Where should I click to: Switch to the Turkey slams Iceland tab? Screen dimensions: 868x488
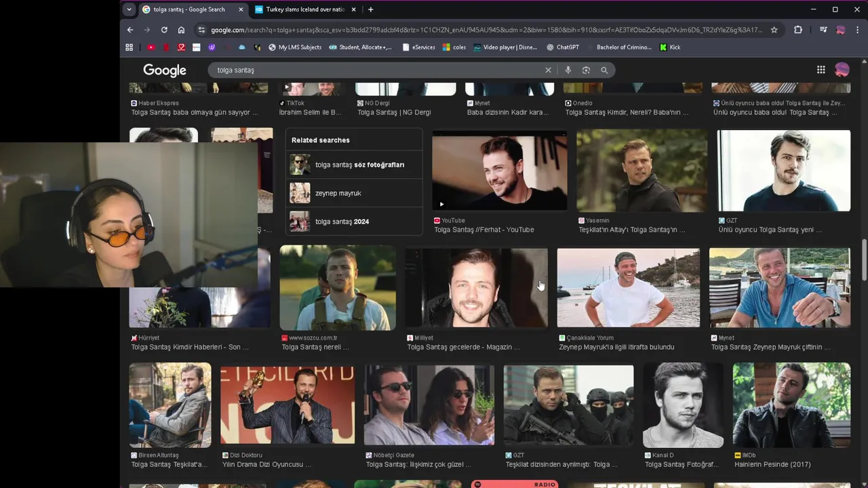306,9
